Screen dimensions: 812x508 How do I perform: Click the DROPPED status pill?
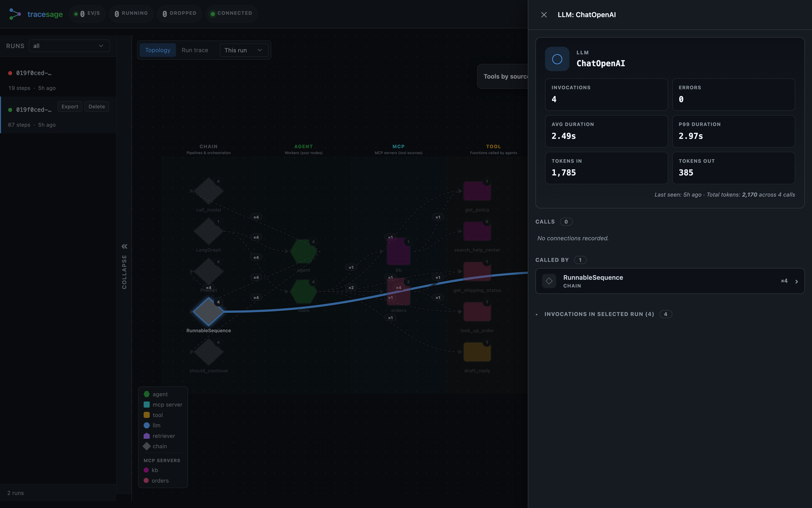tap(179, 13)
